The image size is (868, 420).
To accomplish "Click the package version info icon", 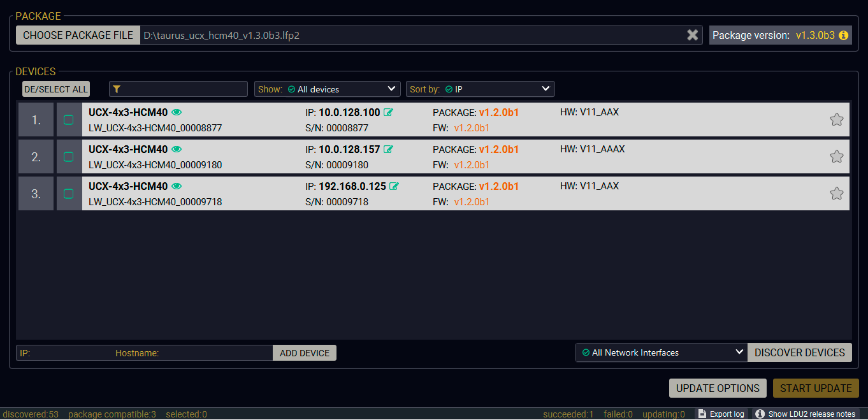I will click(x=843, y=36).
